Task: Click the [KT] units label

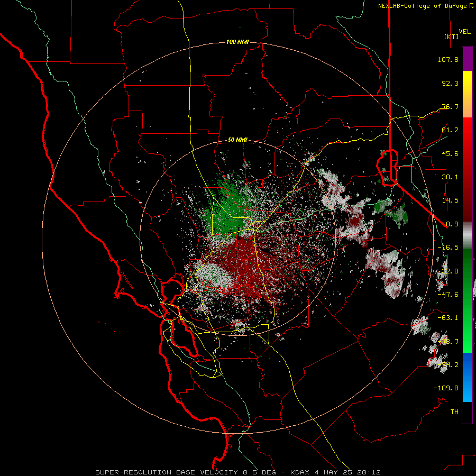Action: click(451, 36)
